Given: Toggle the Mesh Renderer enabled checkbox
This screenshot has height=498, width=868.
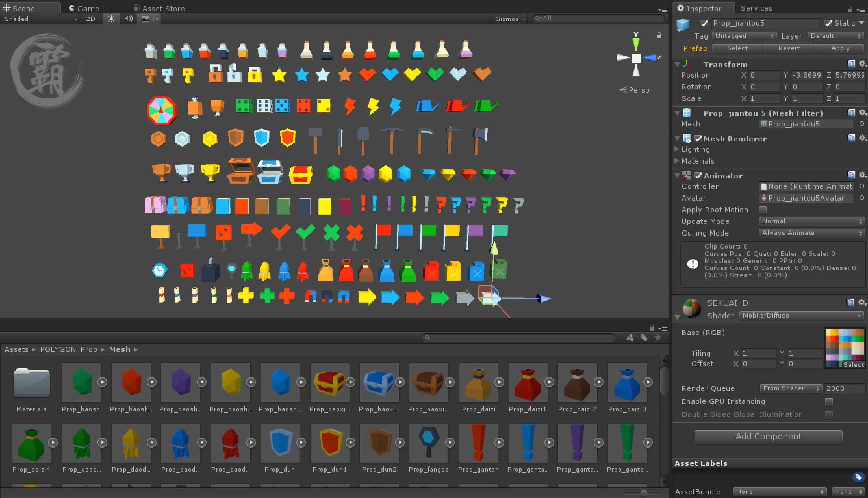Looking at the screenshot, I should (698, 138).
